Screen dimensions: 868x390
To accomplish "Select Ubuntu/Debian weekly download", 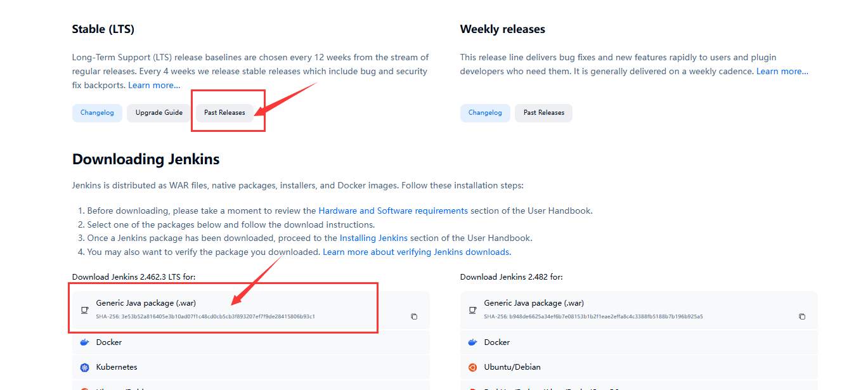I will click(x=512, y=367).
